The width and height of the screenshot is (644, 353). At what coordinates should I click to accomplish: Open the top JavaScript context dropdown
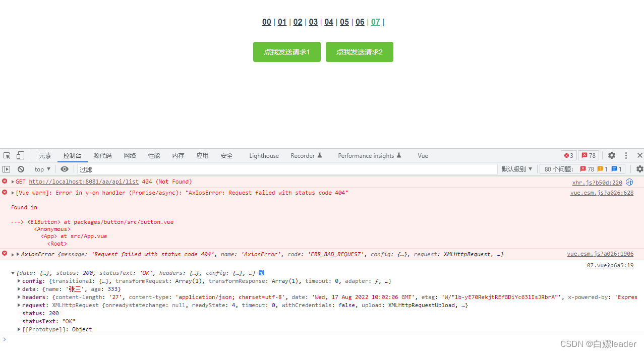pos(42,169)
